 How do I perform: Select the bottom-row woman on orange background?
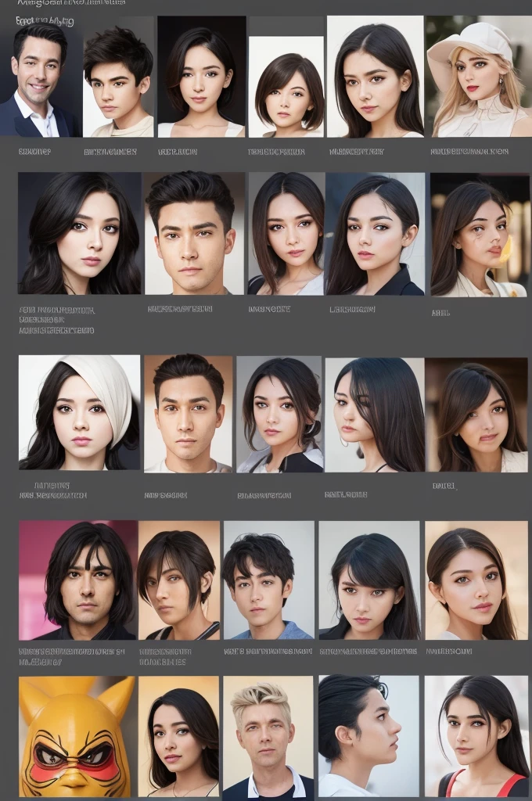point(179,737)
